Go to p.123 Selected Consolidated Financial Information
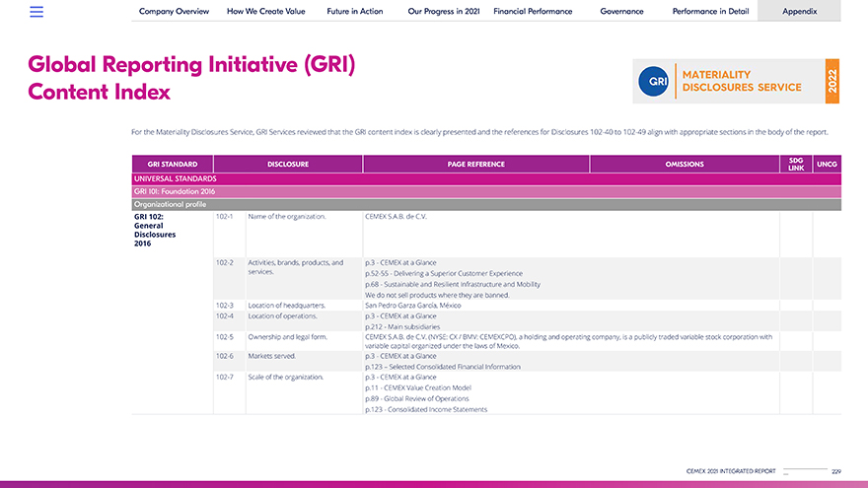This screenshot has width=868, height=488. click(x=442, y=367)
